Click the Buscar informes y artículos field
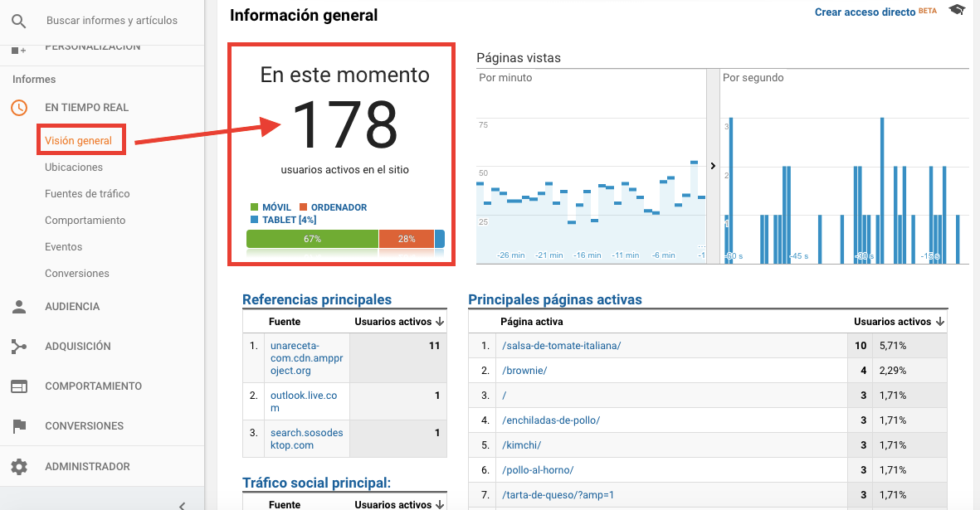 point(112,21)
